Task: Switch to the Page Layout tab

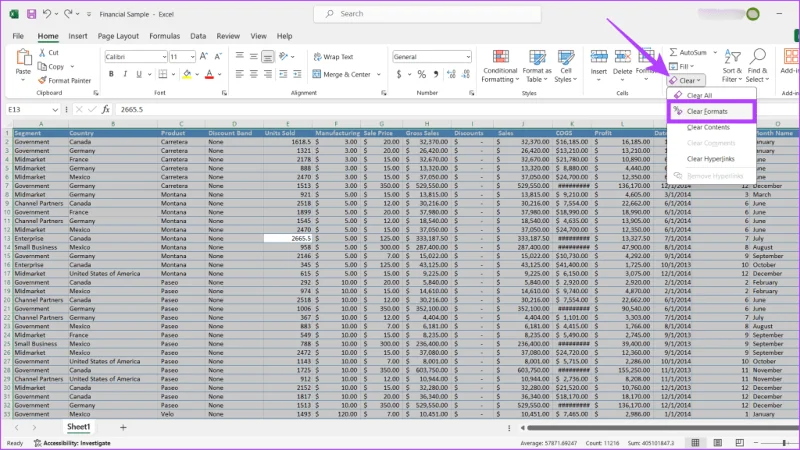Action: click(x=118, y=36)
